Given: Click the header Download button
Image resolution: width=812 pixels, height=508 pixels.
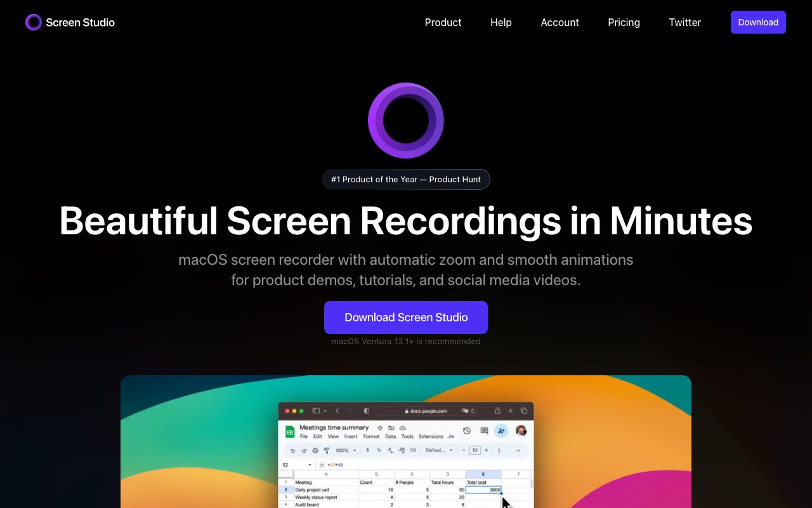Looking at the screenshot, I should (x=758, y=22).
